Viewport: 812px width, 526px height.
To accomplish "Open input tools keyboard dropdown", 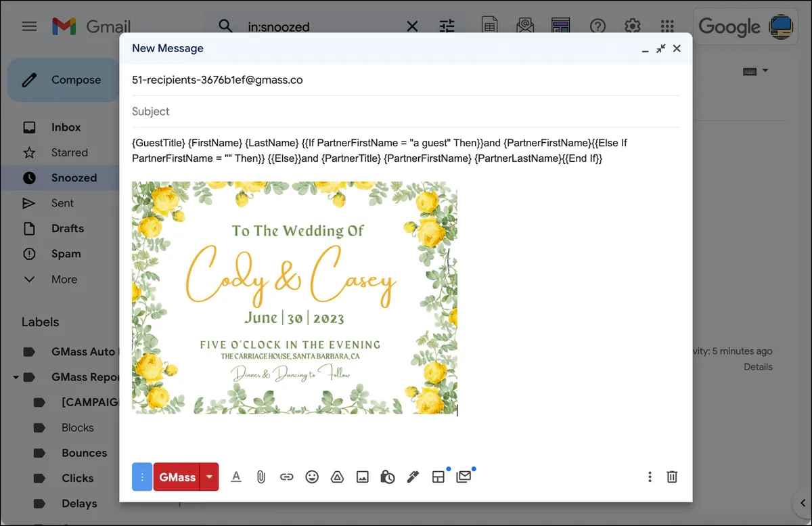I will pyautogui.click(x=755, y=71).
